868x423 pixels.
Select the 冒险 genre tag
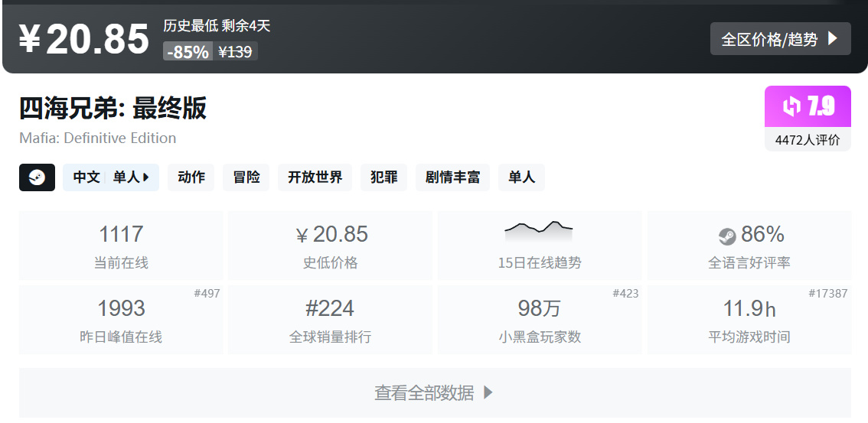[x=246, y=177]
